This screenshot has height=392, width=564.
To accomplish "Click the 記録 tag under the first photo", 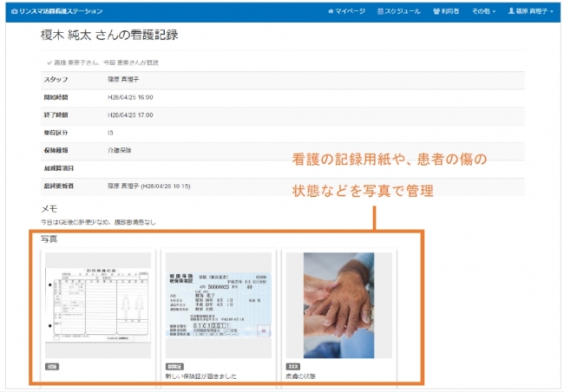I will (x=51, y=366).
